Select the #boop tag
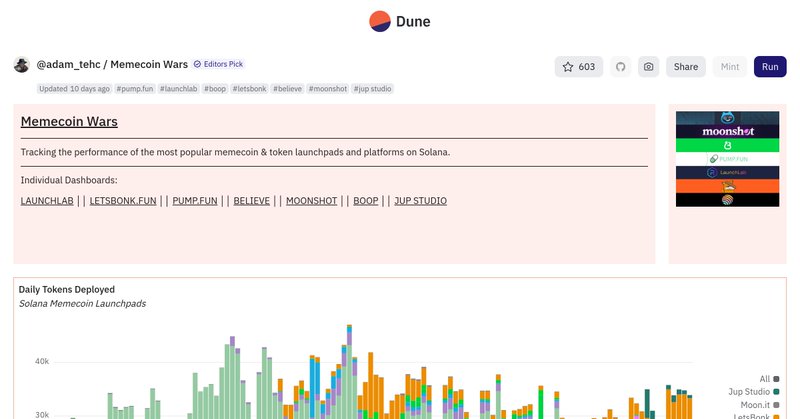 (215, 89)
